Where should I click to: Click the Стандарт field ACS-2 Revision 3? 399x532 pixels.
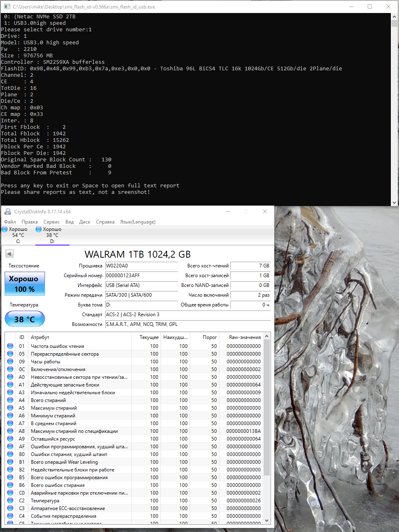pyautogui.click(x=188, y=315)
